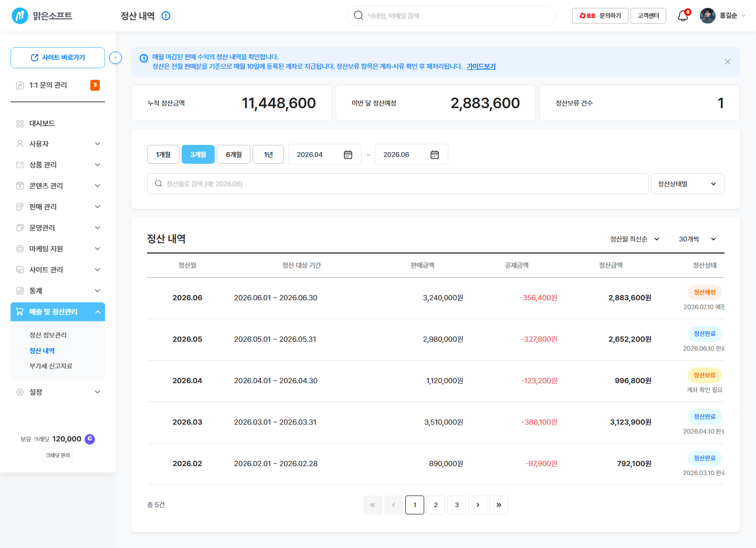Click the 운영관리 icon
Screen dimensions: 756x548
(x=20, y=228)
